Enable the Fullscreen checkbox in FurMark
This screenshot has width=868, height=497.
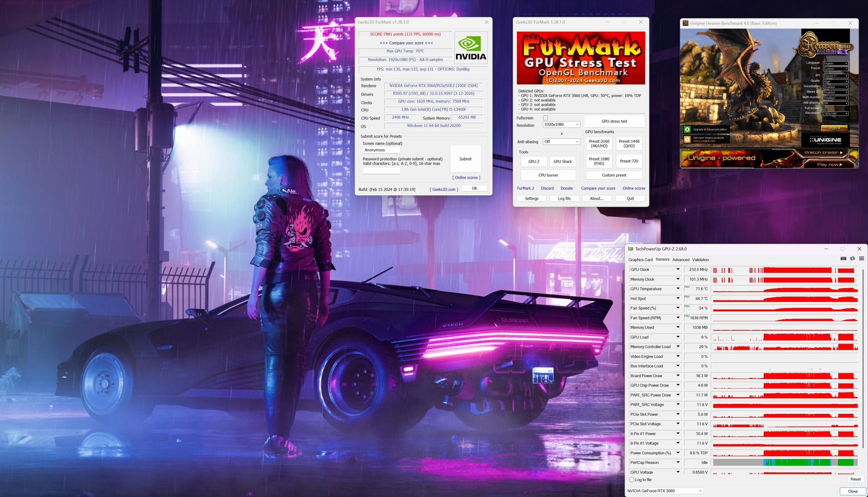546,118
